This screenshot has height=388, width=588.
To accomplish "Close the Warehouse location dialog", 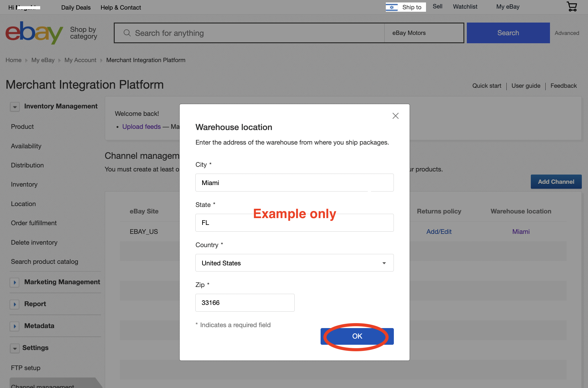I will pos(395,116).
